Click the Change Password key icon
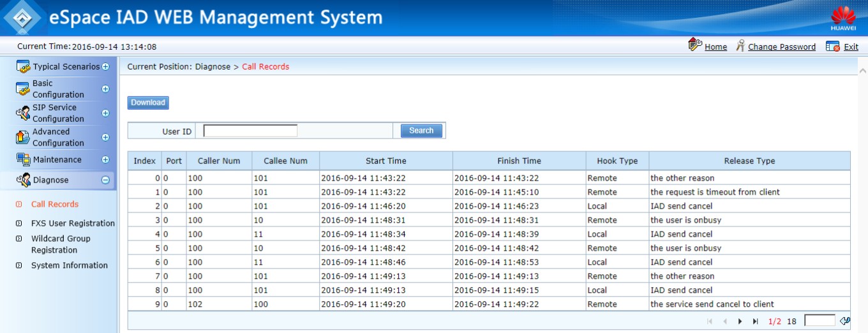The width and height of the screenshot is (868, 333). point(740,46)
